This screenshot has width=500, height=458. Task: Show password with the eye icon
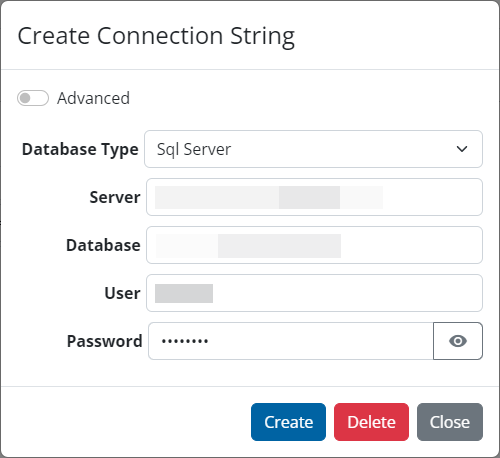pos(458,341)
